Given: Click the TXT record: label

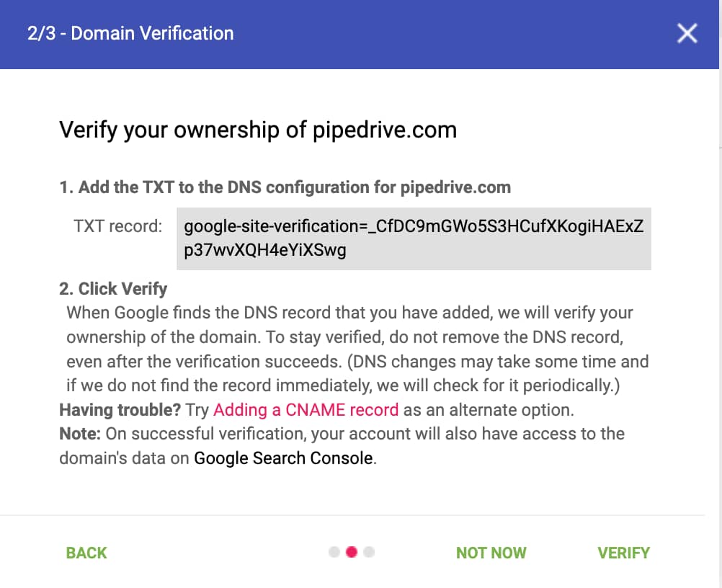Looking at the screenshot, I should click(x=118, y=226).
